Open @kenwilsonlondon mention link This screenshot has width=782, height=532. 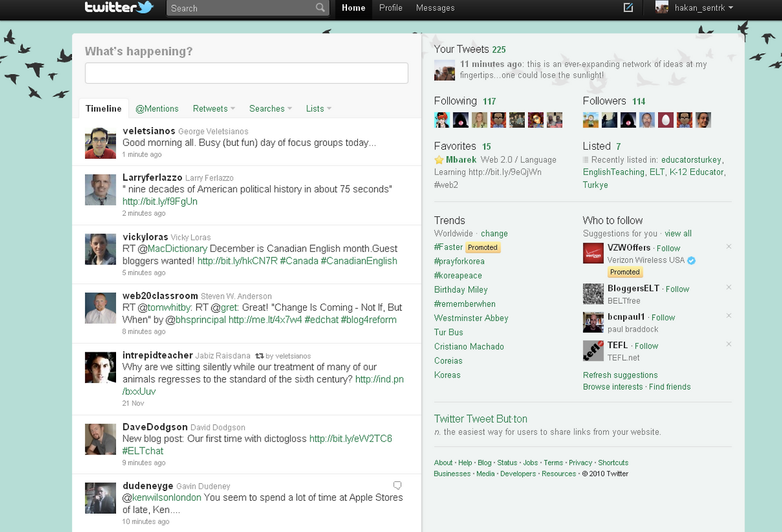click(162, 498)
